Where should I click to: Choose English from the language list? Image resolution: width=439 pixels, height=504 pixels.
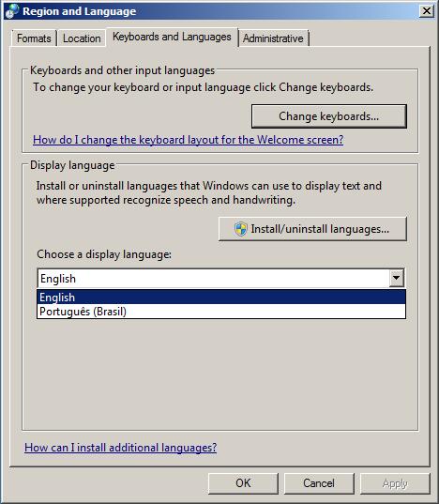click(x=221, y=298)
